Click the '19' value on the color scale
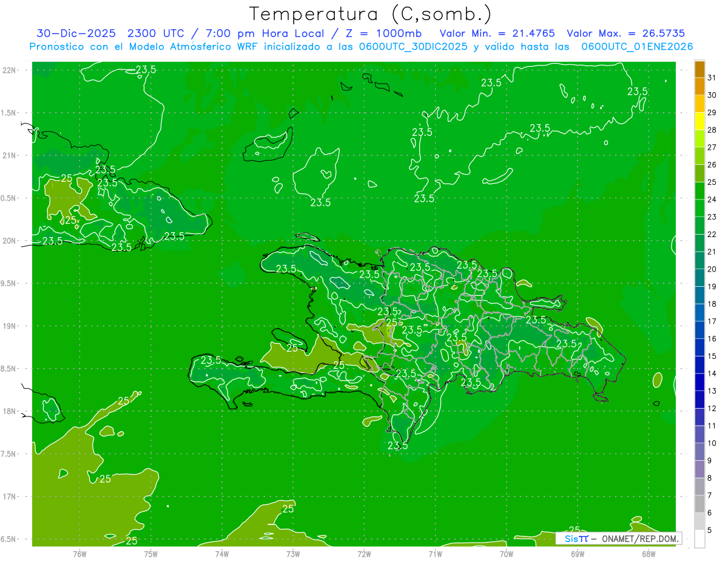This screenshot has width=728, height=562. [x=712, y=286]
